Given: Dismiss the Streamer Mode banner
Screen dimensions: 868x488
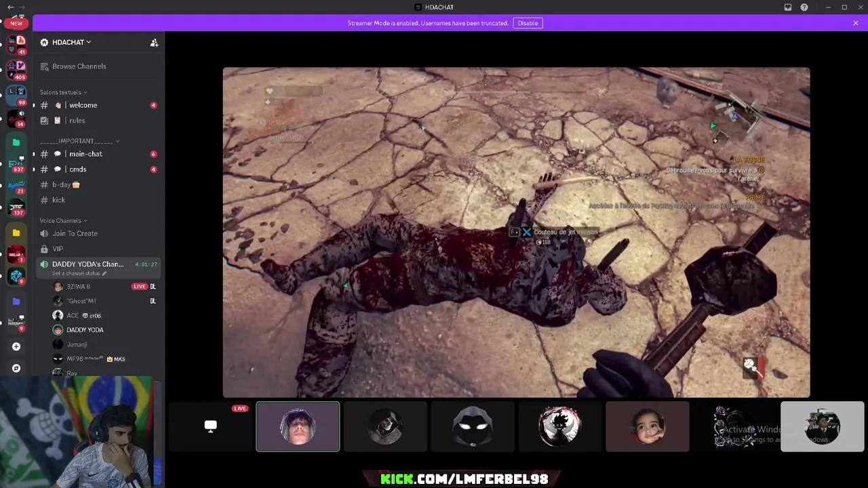Looking at the screenshot, I should point(856,23).
